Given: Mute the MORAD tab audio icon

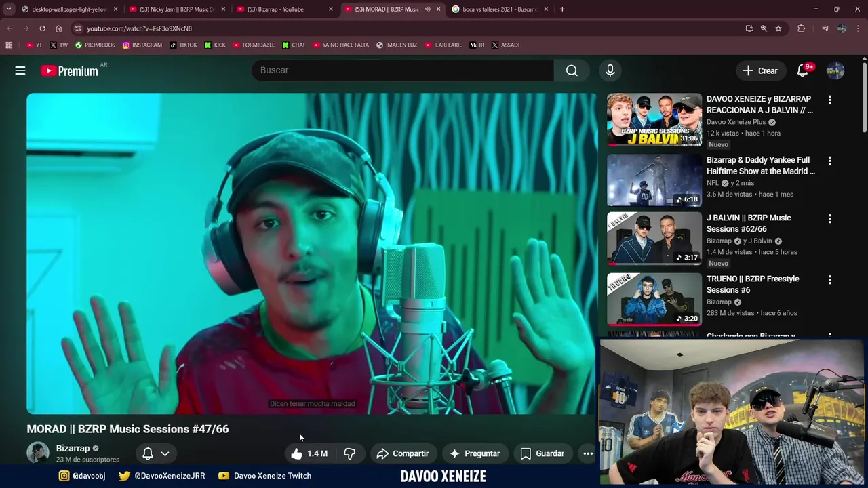Looking at the screenshot, I should (x=427, y=9).
